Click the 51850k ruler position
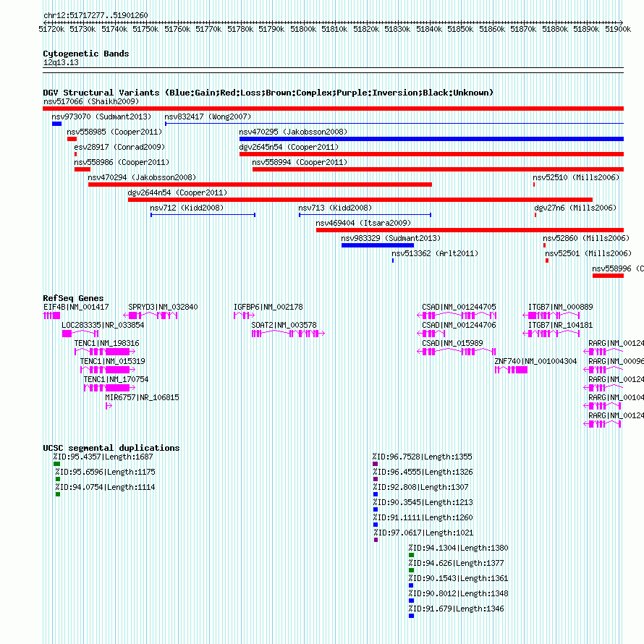This screenshot has width=644, height=644. pos(460,29)
